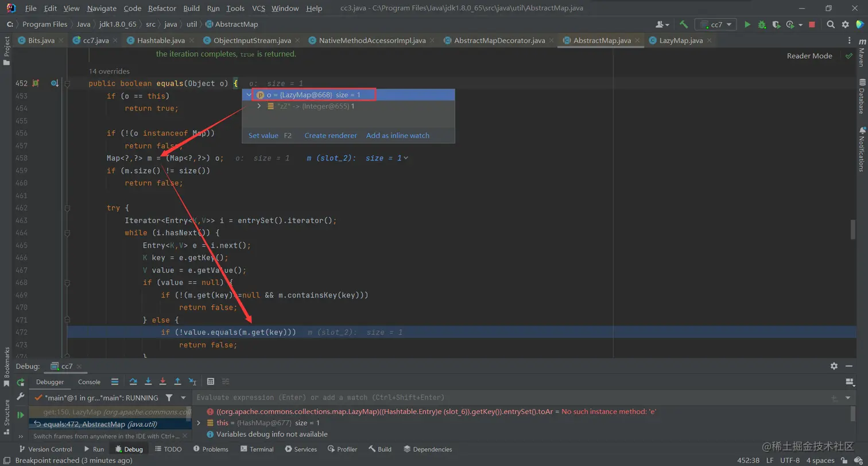Open the Evaluate Expression calculator icon
This screenshot has height=466, width=868.
click(x=211, y=382)
